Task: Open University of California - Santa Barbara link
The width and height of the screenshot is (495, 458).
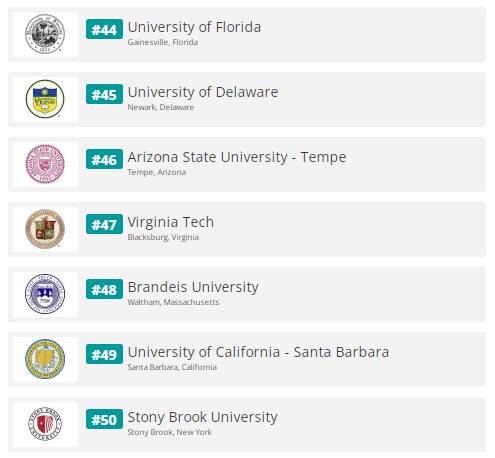Action: [258, 352]
